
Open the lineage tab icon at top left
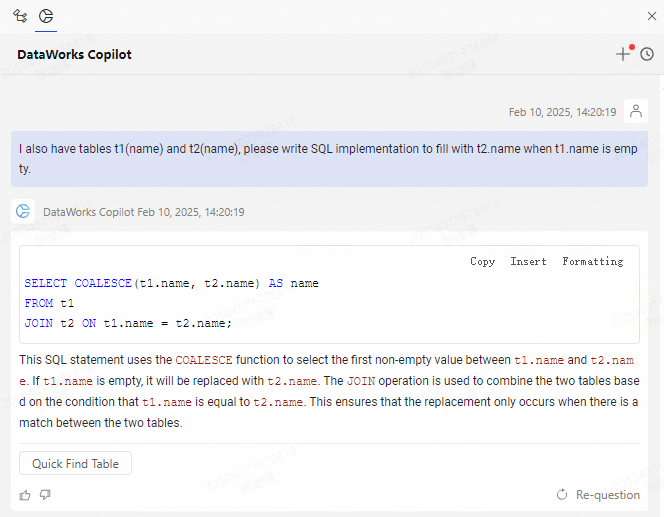click(x=20, y=16)
